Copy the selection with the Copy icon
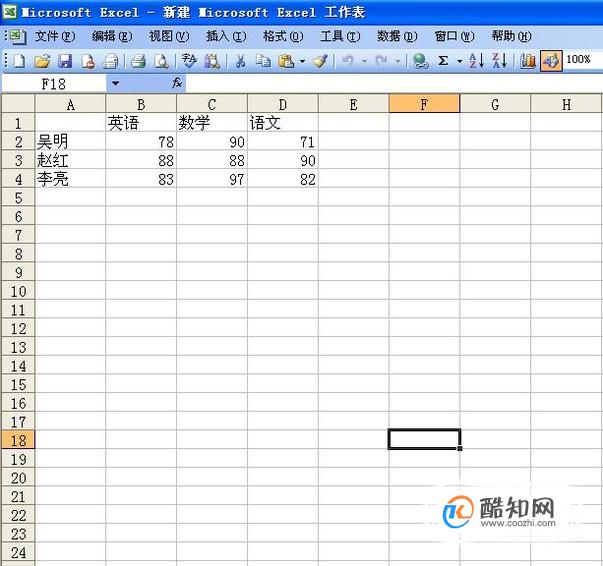The height and width of the screenshot is (566, 603). [263, 61]
